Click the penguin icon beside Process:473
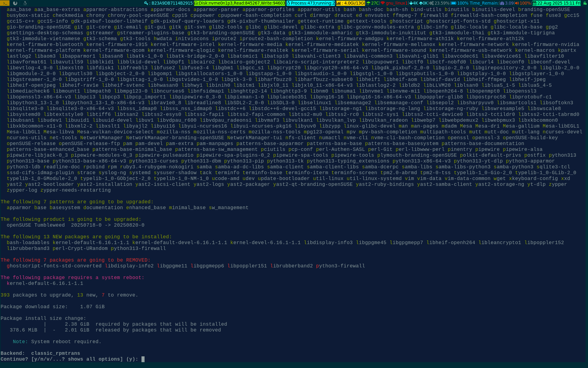 (288, 3)
